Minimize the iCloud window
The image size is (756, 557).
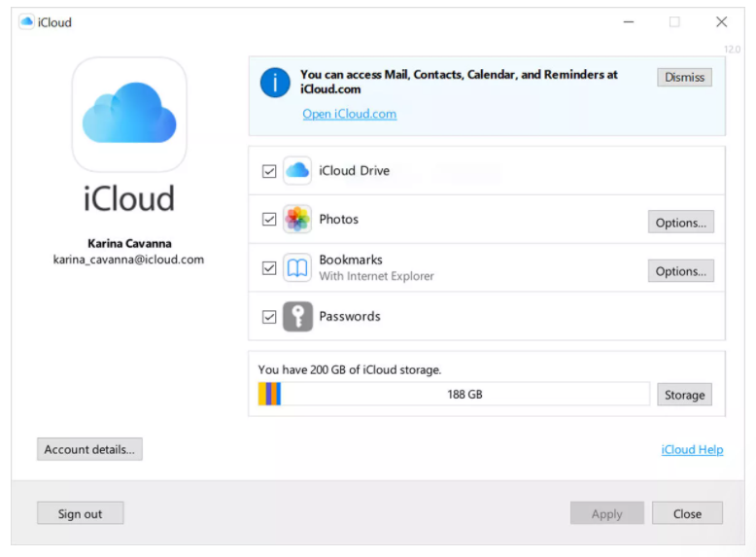tap(629, 22)
